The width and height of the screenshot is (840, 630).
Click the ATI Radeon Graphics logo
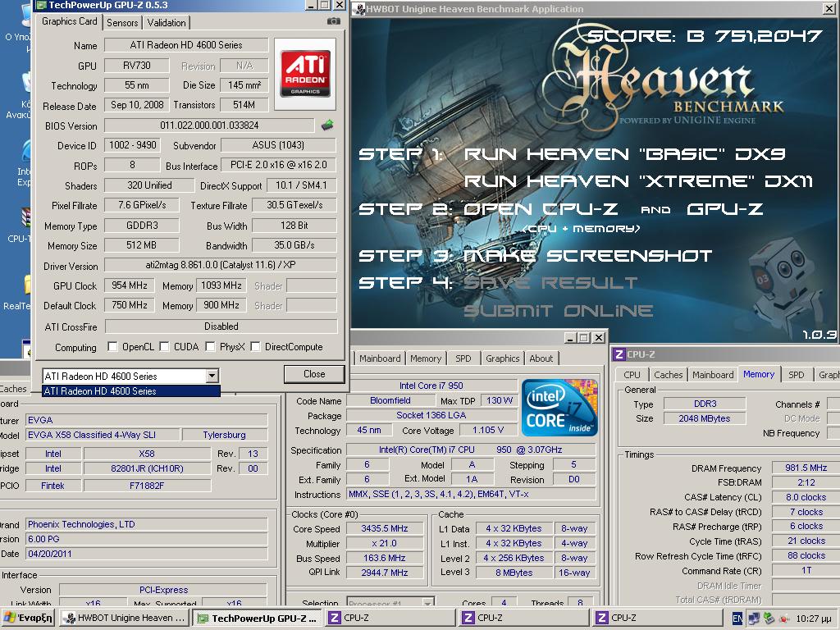click(305, 74)
